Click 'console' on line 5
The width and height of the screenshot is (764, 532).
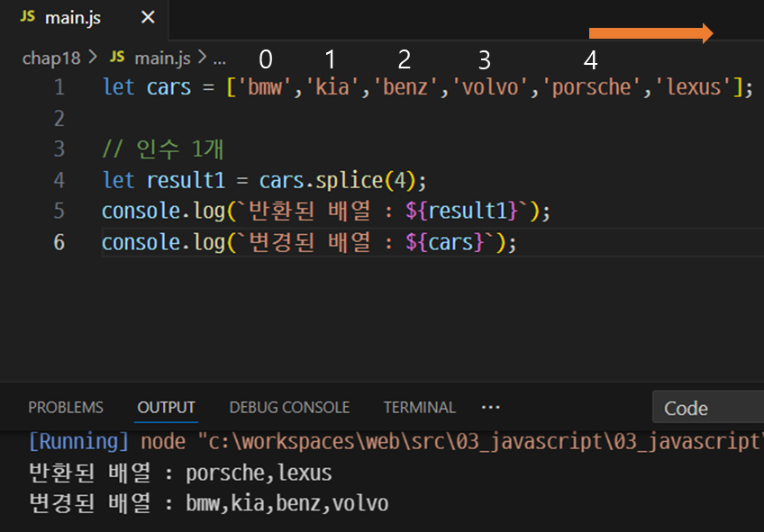(x=141, y=212)
